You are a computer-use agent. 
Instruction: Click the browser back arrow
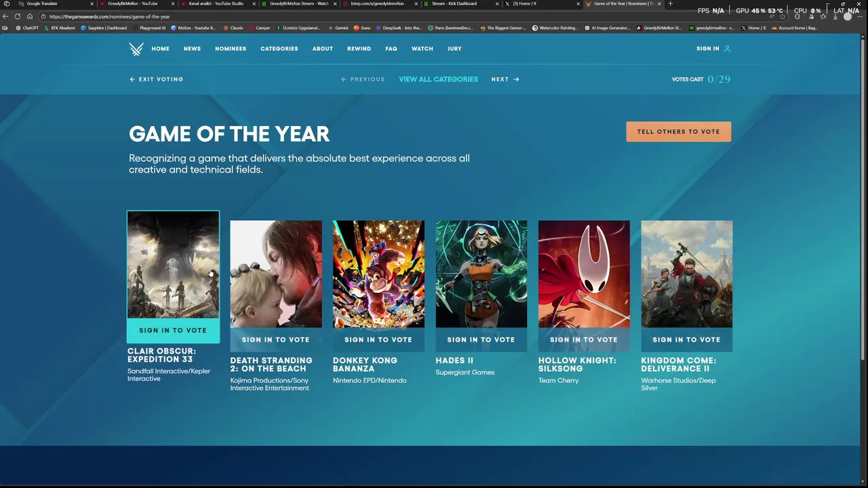(x=6, y=16)
